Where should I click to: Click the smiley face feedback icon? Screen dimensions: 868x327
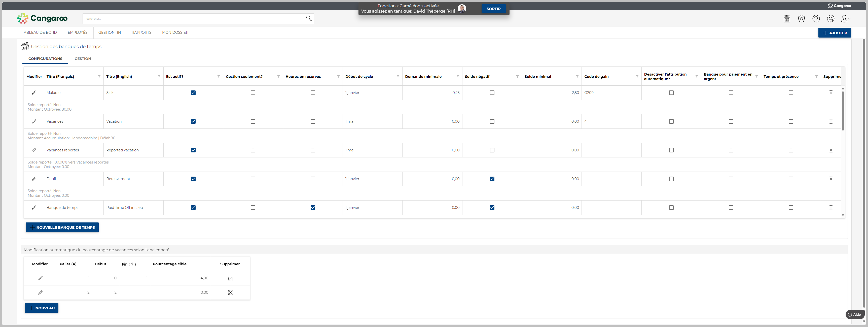pos(830,19)
